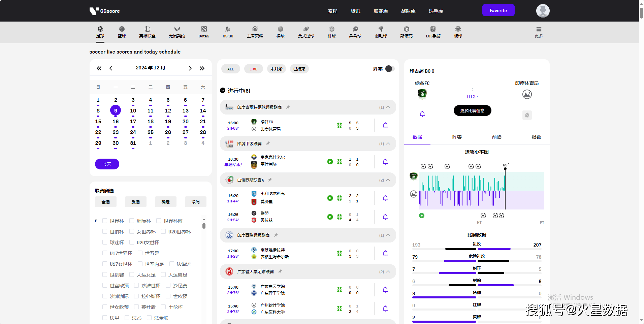Enable bell alert for 索利戈尔斯克 match

(x=385, y=198)
